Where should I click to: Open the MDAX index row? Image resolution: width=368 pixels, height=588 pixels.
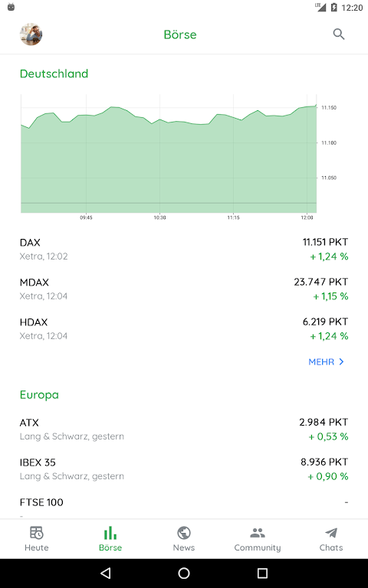(x=184, y=289)
